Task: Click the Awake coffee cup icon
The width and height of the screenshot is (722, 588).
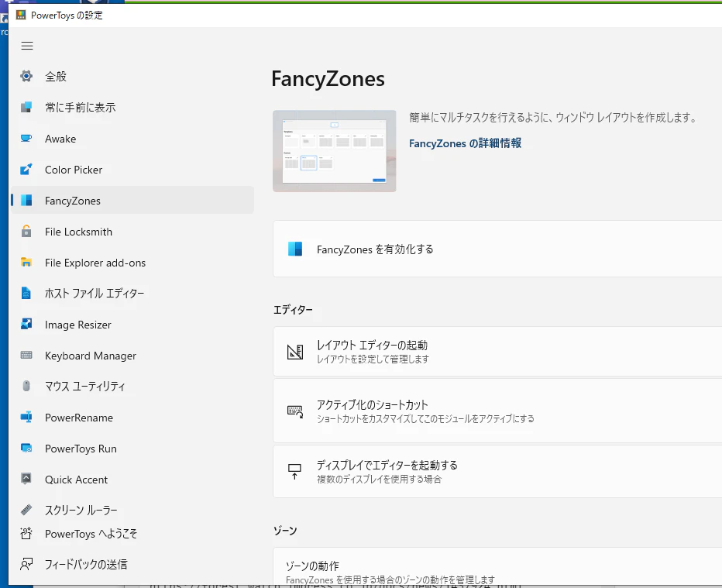Action: click(26, 139)
